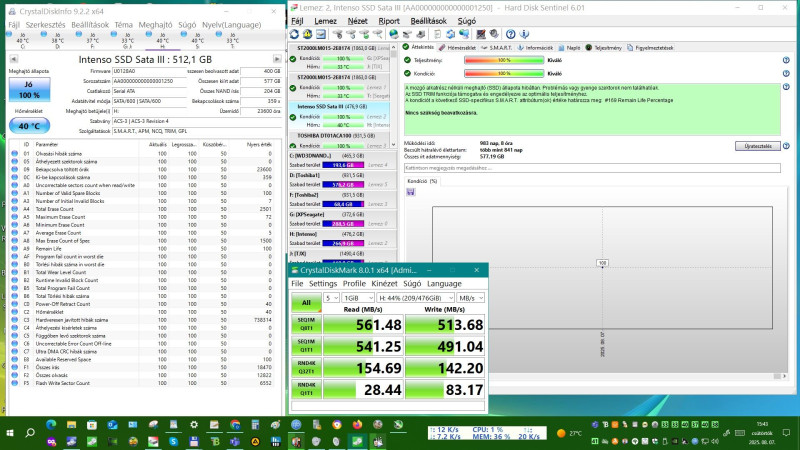
Task: Run the SEQ1M Q1T1 test
Action: pos(306,346)
